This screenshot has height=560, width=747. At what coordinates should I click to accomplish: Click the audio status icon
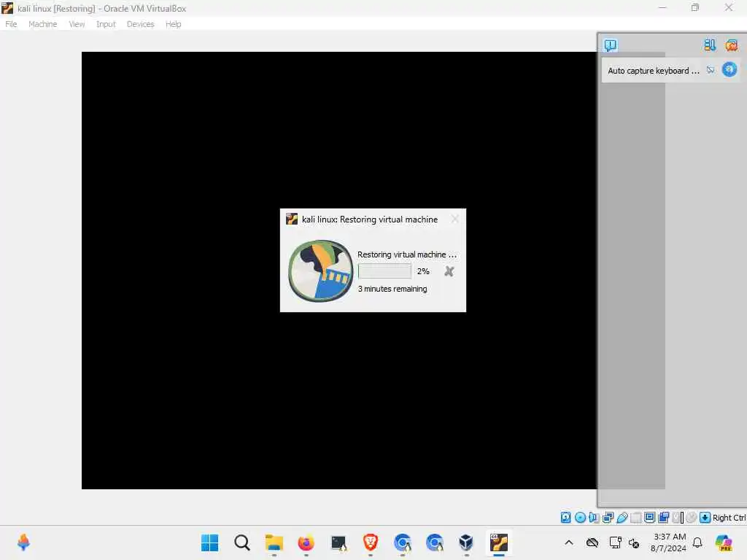click(594, 518)
